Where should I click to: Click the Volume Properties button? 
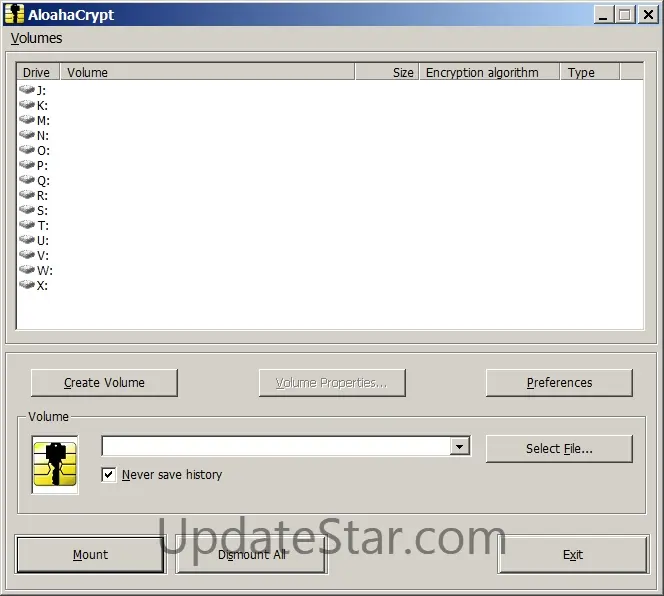pyautogui.click(x=332, y=383)
